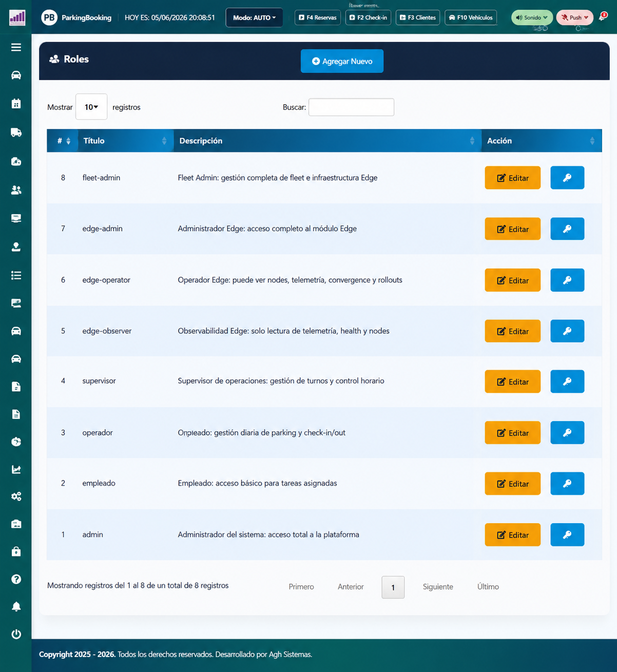Go to Siguiente page

438,587
